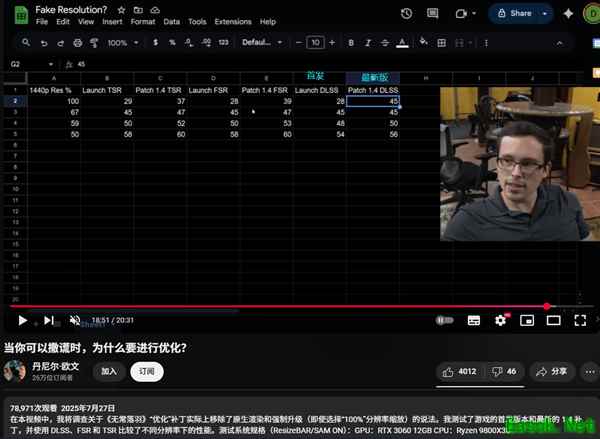Unmute the video volume
Viewport: 600px width, 439px height.
[75, 320]
